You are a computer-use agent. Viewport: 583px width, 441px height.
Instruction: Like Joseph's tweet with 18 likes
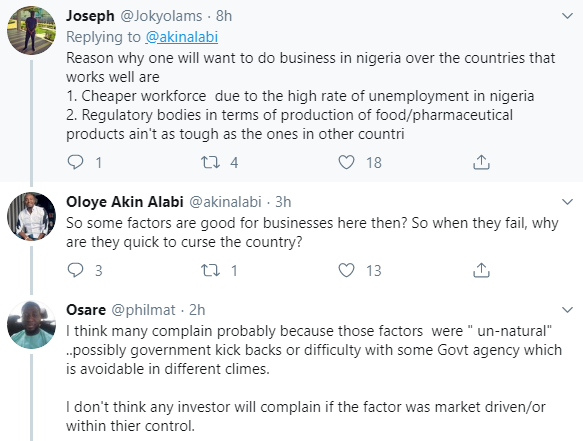[346, 162]
